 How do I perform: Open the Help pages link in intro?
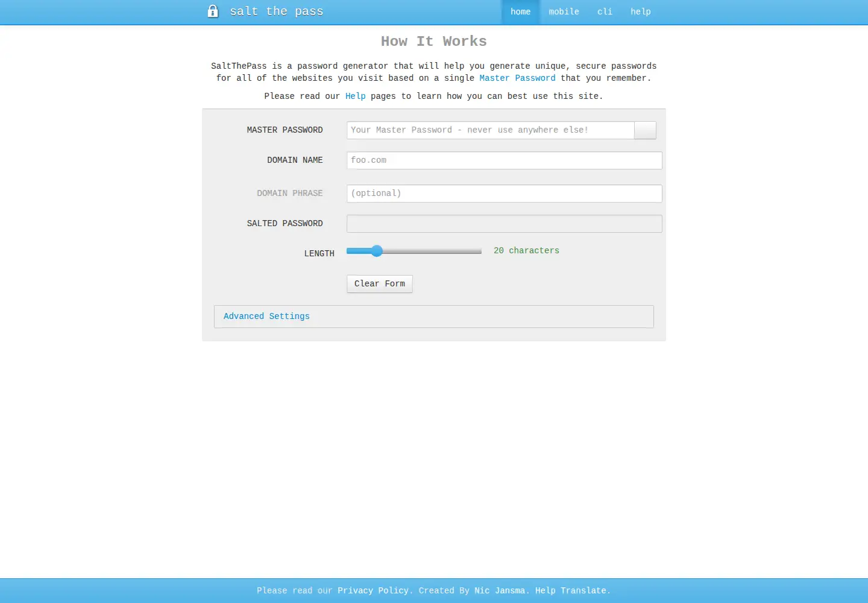point(356,96)
